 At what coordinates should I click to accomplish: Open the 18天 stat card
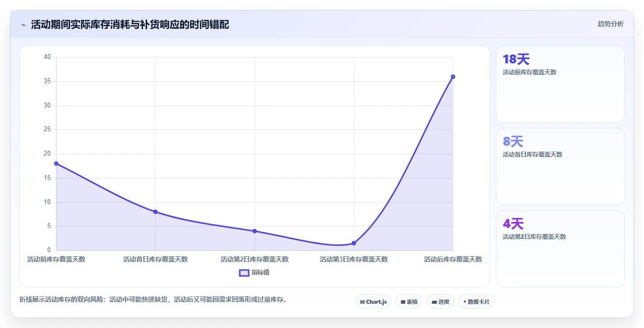tap(560, 84)
